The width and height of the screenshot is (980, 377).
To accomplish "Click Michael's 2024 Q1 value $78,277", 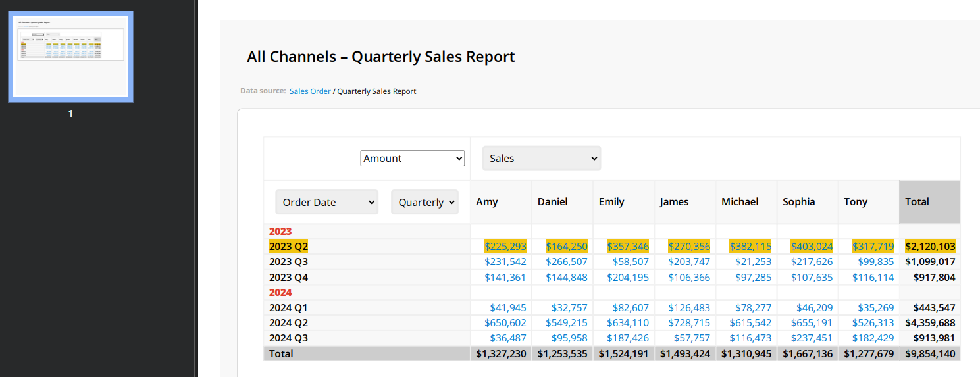I will pos(750,308).
